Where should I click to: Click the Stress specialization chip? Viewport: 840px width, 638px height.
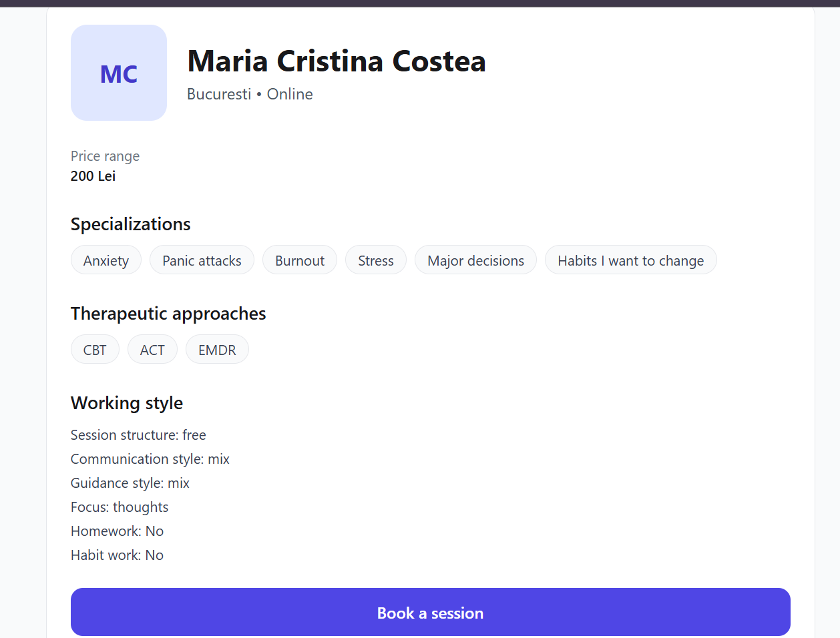pos(376,260)
